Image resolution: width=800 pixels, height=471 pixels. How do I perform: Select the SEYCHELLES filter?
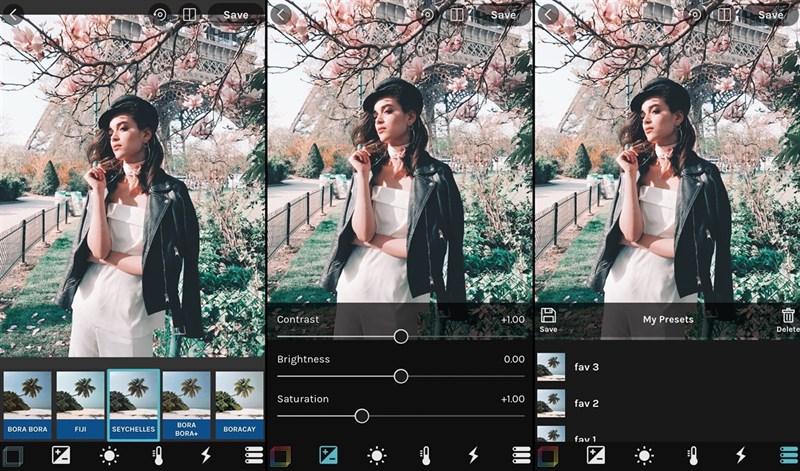tap(134, 405)
